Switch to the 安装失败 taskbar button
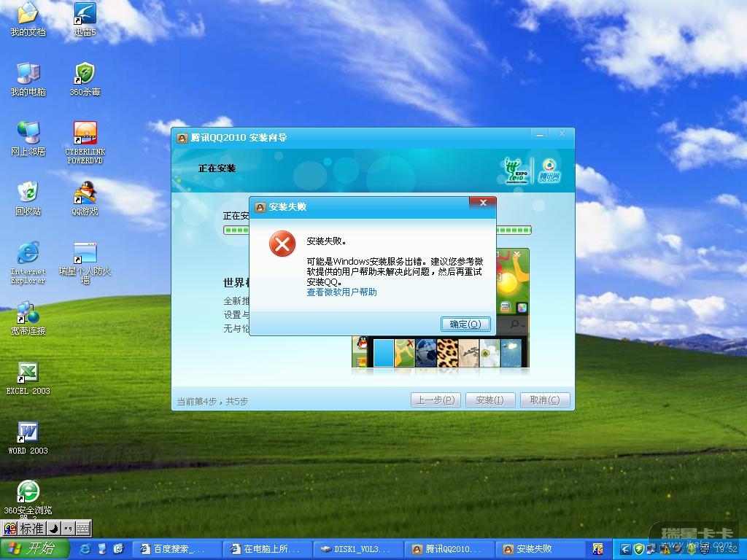 pyautogui.click(x=539, y=549)
